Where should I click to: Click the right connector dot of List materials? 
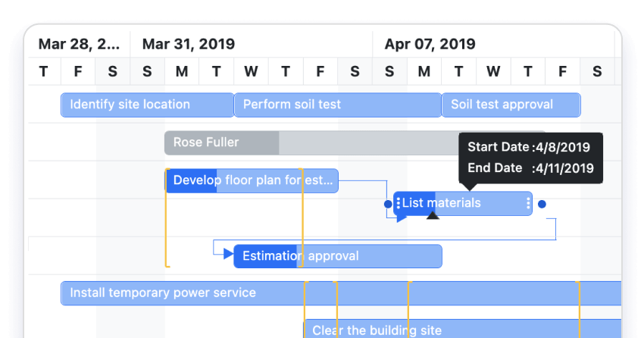tap(542, 204)
